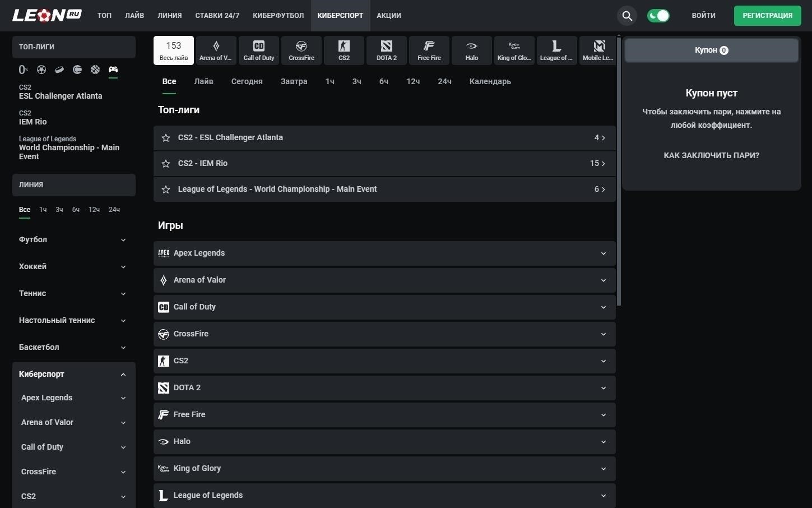
Task: Switch to the Лайв time filter tab
Action: pos(204,82)
